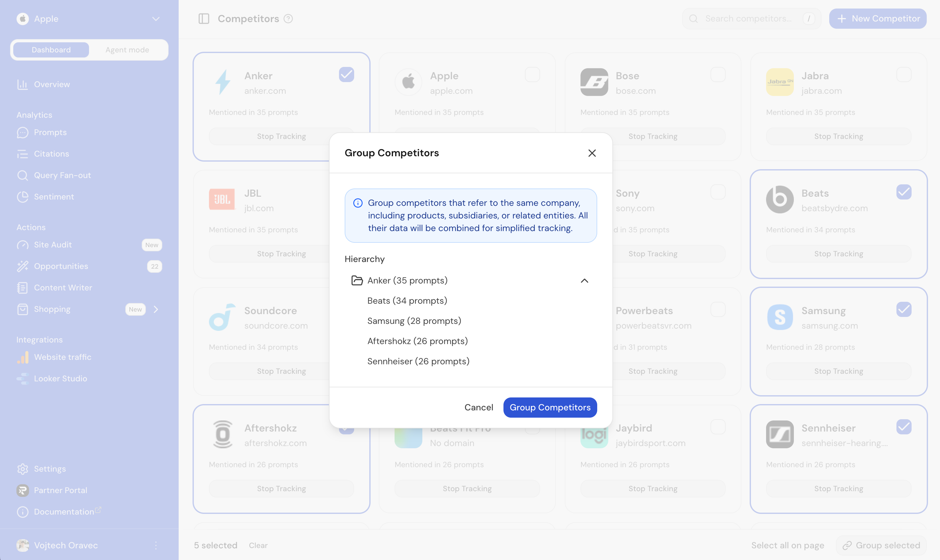The image size is (940, 560).
Task: Click the Group selected button
Action: tap(881, 545)
